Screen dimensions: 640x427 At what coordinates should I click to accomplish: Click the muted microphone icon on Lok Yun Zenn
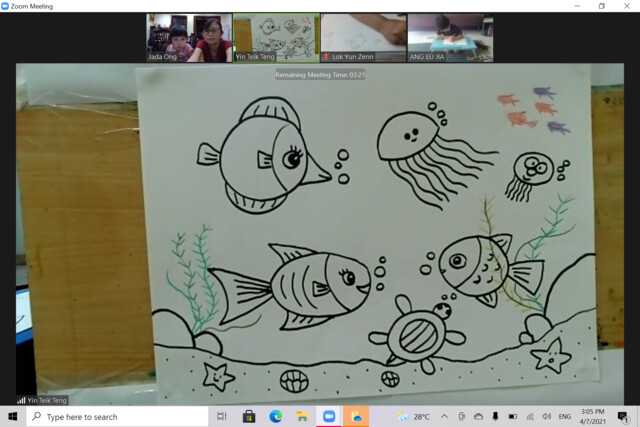[x=326, y=57]
